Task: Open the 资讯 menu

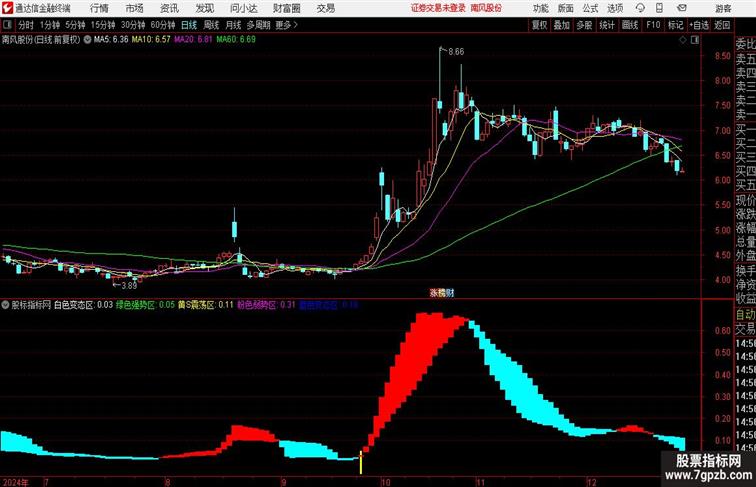Action: coord(169,8)
